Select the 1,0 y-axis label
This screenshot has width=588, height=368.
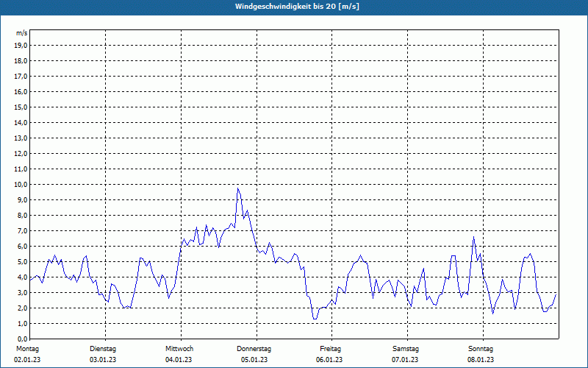click(22, 323)
